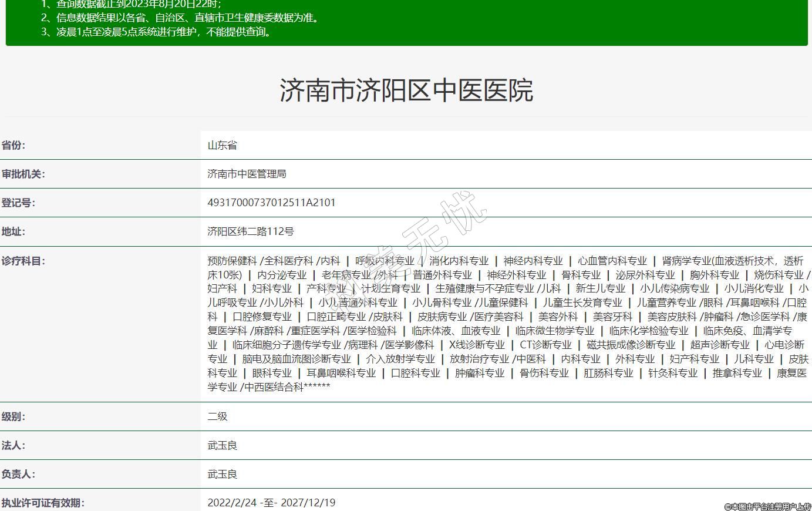
Task: Click the validity dates 2022/2/24 -至- 2027/12/19
Action: pos(271,503)
